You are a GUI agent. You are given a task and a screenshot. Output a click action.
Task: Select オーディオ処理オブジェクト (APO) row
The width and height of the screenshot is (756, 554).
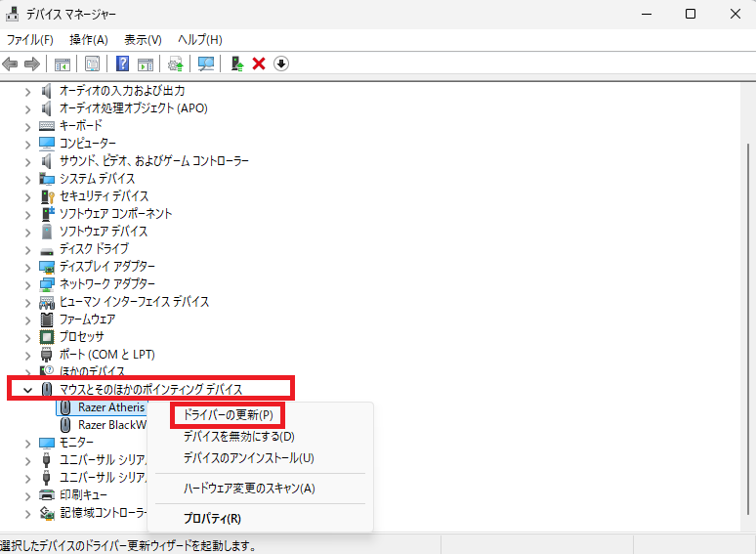coord(134,108)
